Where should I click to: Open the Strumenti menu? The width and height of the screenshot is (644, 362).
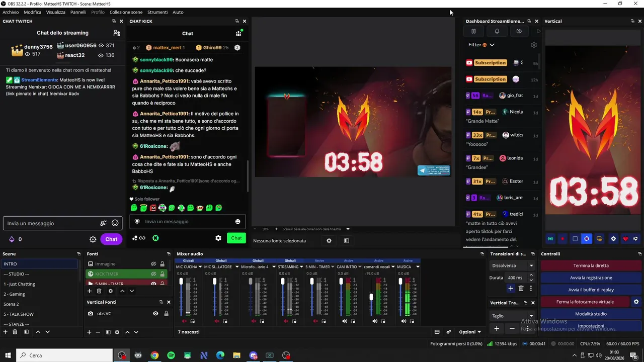coord(157,12)
